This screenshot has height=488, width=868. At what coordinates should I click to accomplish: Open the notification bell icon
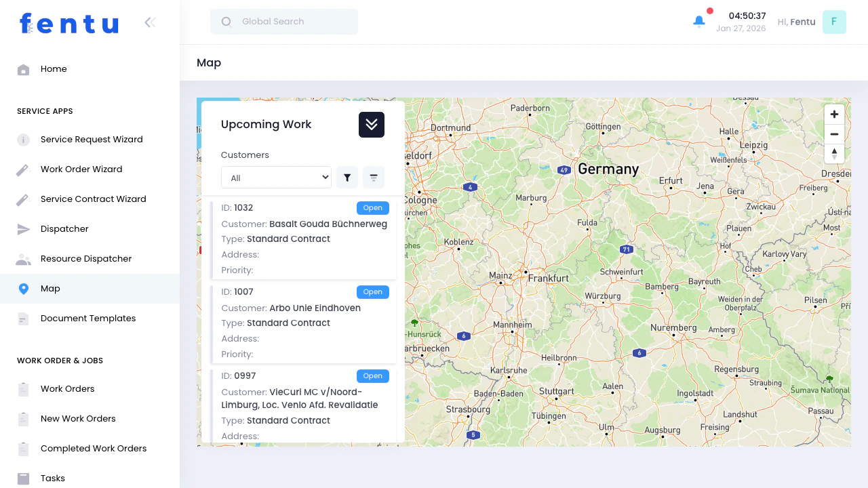coord(698,21)
